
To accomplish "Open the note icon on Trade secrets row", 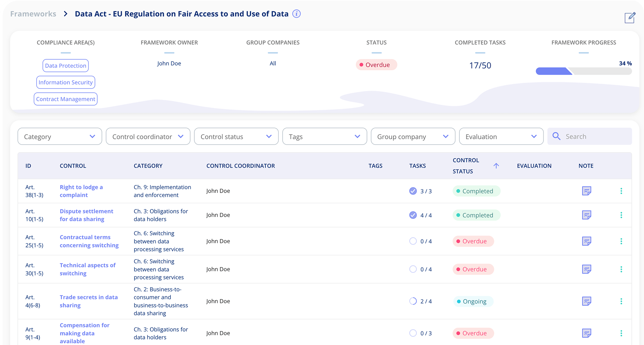I will [586, 301].
